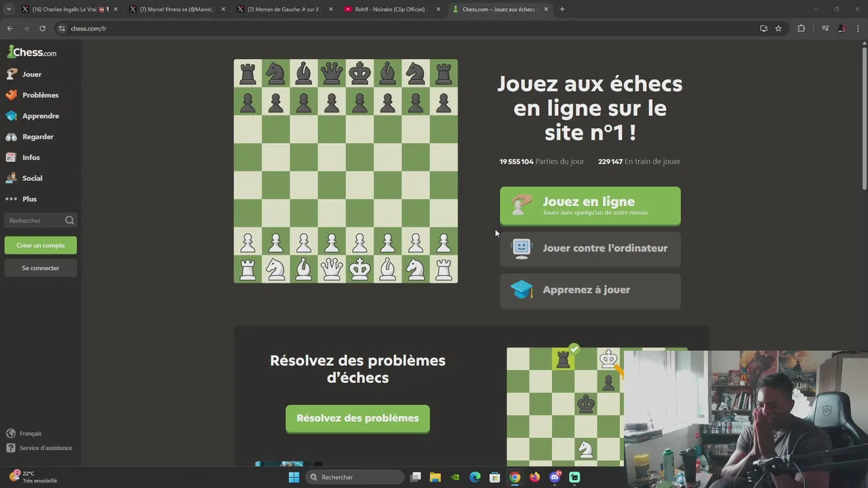Open the Chess.com logo home link
The height and width of the screenshot is (488, 868).
[x=32, y=52]
